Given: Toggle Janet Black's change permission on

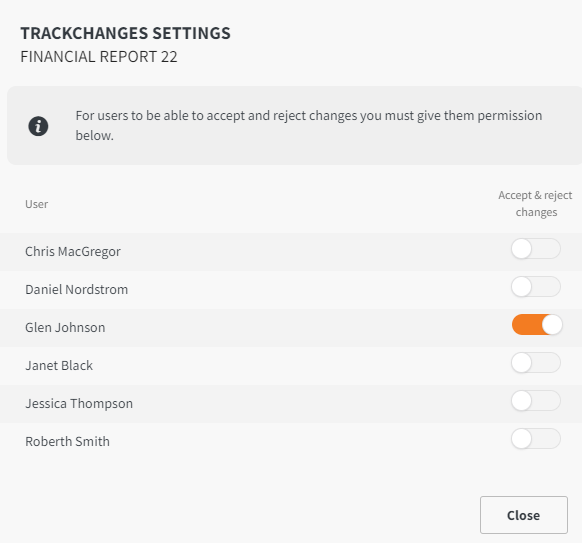Looking at the screenshot, I should tap(536, 363).
